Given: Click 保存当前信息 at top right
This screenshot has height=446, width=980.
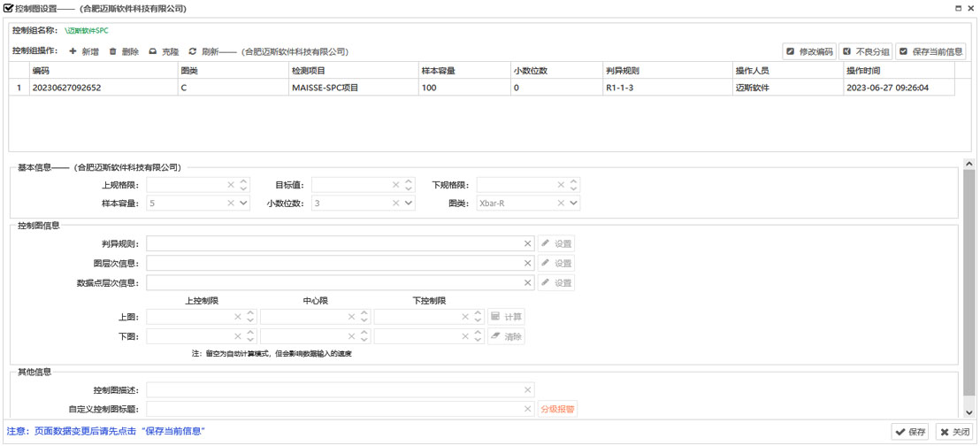Looking at the screenshot, I should point(930,51).
